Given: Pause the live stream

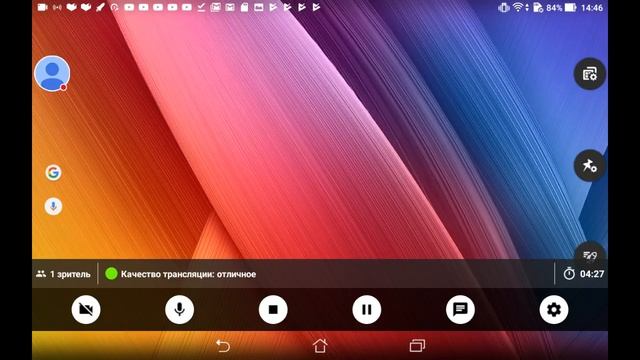Looking at the screenshot, I should pyautogui.click(x=367, y=309).
